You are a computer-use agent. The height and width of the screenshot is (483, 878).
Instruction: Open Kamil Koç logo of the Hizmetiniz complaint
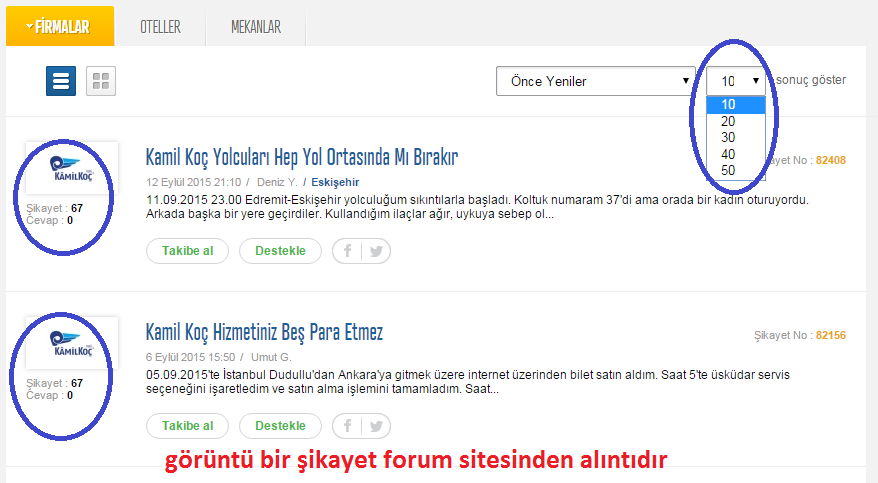click(72, 343)
